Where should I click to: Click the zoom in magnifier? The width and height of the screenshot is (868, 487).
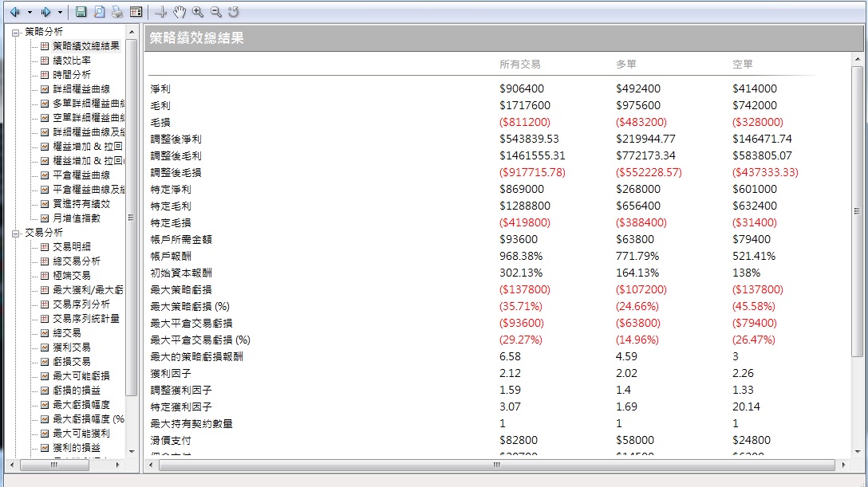click(x=198, y=12)
